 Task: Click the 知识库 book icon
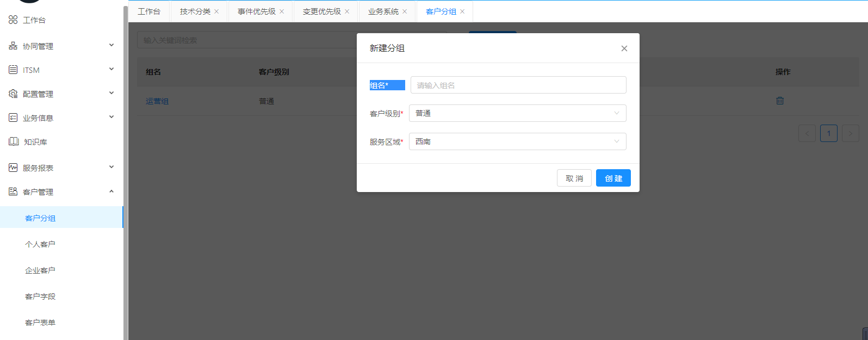click(x=14, y=141)
